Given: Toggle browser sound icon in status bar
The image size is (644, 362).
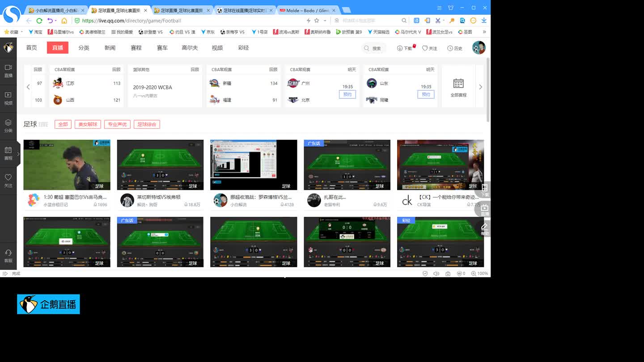Looking at the screenshot, I should point(436,274).
